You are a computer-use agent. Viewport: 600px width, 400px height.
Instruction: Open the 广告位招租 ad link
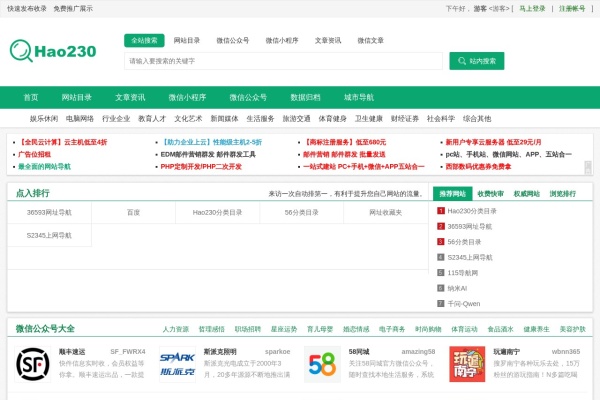[x=34, y=154]
